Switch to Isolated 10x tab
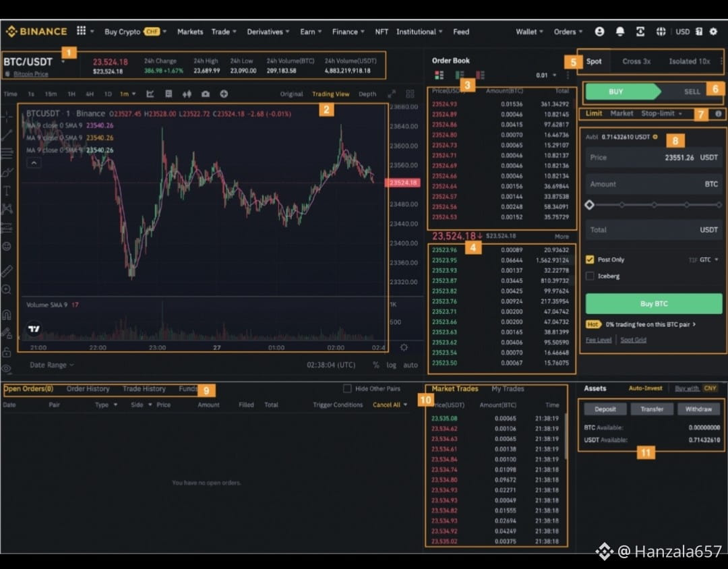This screenshot has height=569, width=728. coord(689,61)
